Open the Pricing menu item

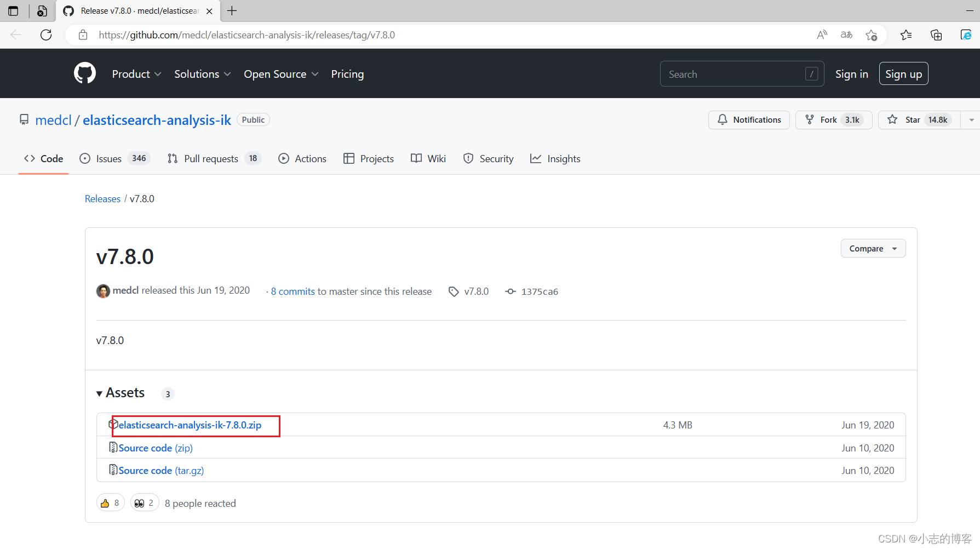[347, 73]
